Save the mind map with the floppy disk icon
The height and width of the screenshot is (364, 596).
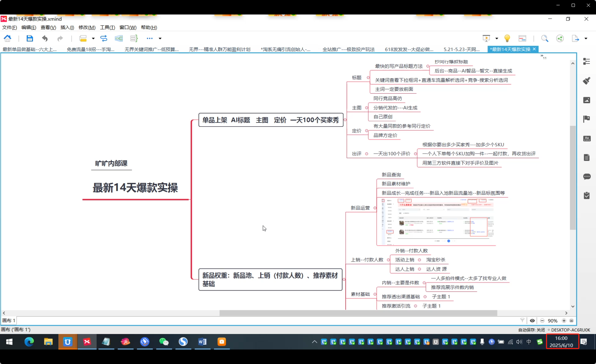pyautogui.click(x=30, y=39)
